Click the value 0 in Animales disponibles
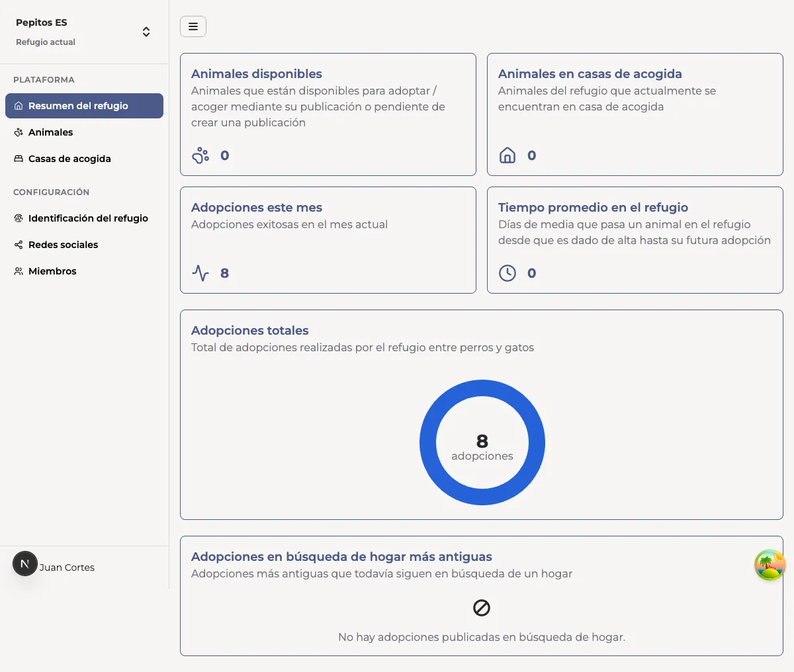The height and width of the screenshot is (672, 794). click(225, 155)
